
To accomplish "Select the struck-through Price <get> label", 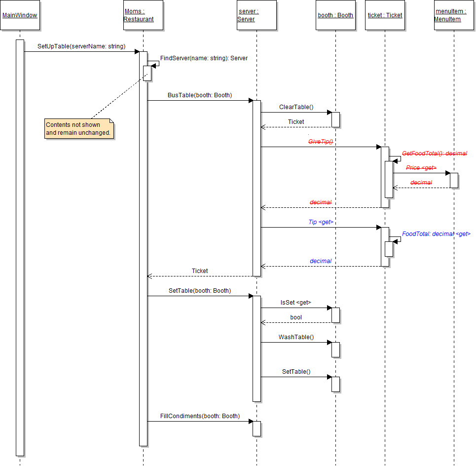I will pos(421,168).
